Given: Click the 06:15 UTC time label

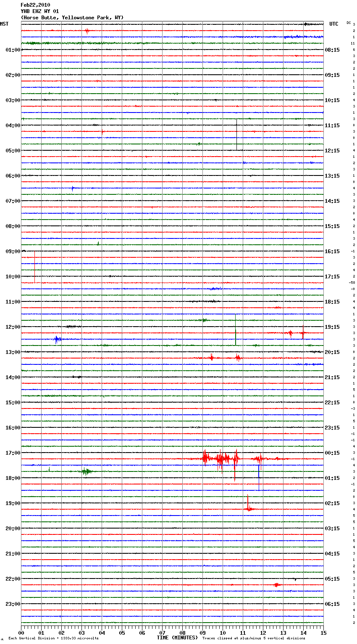Looking at the screenshot, I should [x=332, y=604].
